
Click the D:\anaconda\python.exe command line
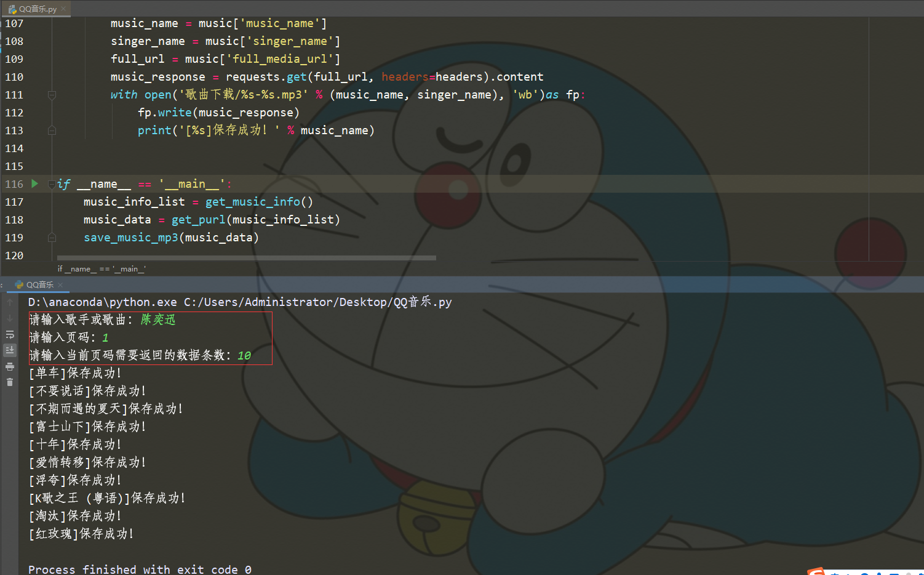point(240,302)
